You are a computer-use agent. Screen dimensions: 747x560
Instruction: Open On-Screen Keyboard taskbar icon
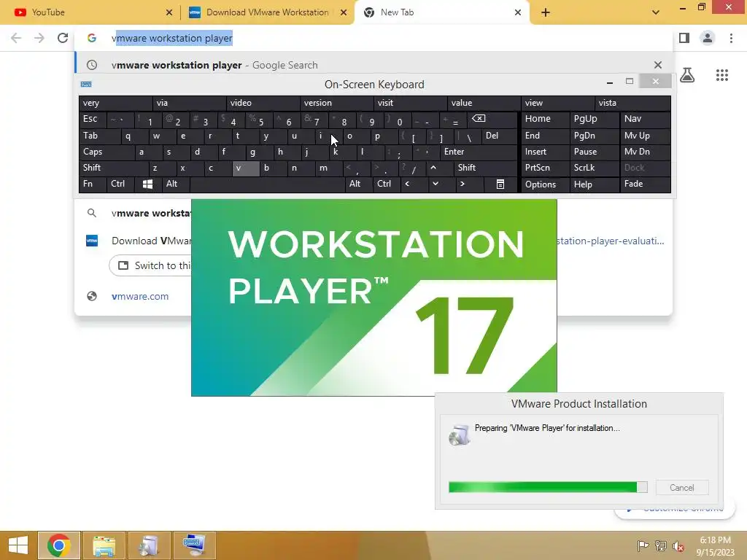194,545
